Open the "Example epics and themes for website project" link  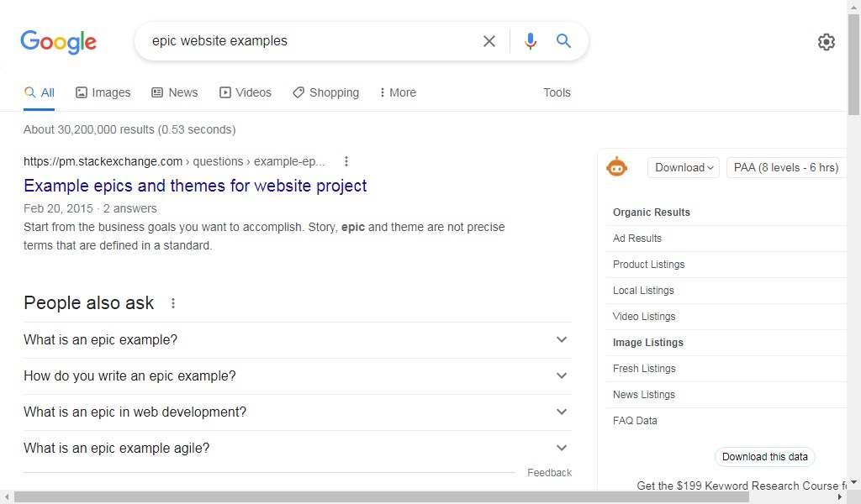click(x=195, y=186)
